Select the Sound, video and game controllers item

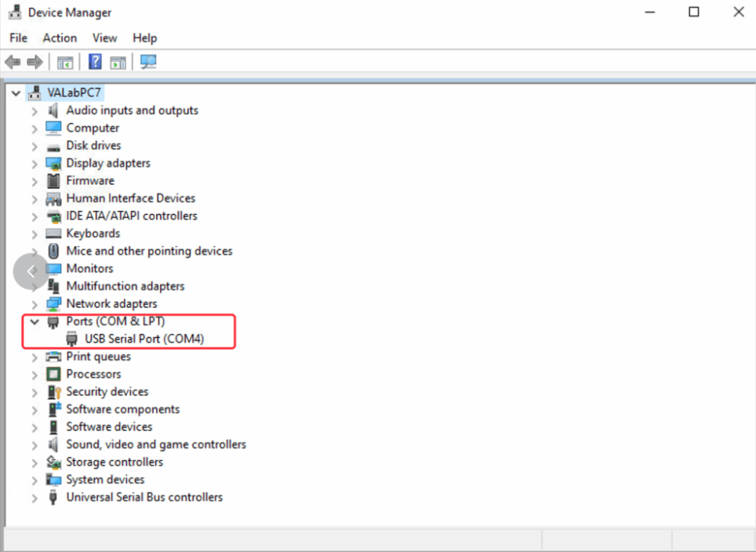pyautogui.click(x=156, y=445)
